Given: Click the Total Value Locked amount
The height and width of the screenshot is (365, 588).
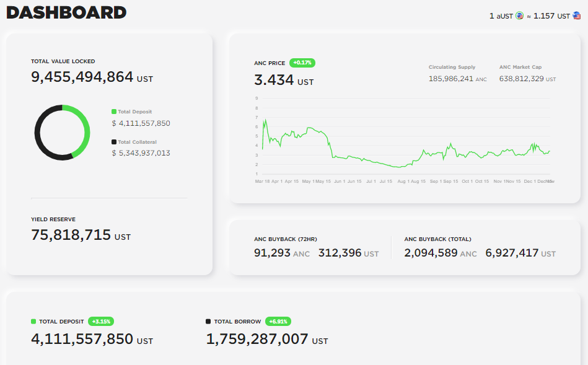Looking at the screenshot, I should (82, 77).
